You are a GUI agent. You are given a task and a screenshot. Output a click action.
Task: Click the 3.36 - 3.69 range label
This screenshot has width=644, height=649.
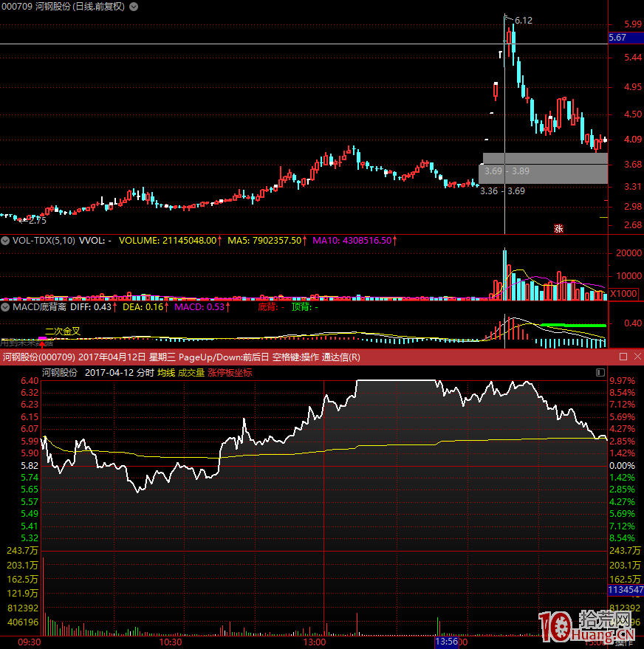click(x=502, y=190)
